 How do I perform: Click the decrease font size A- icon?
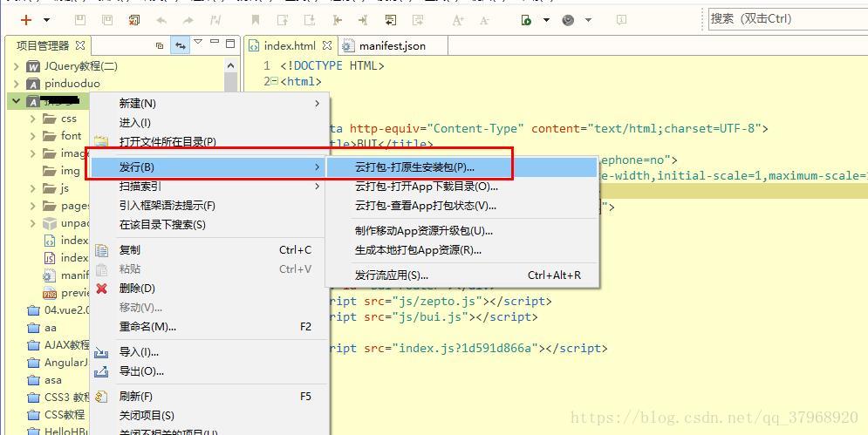(484, 20)
